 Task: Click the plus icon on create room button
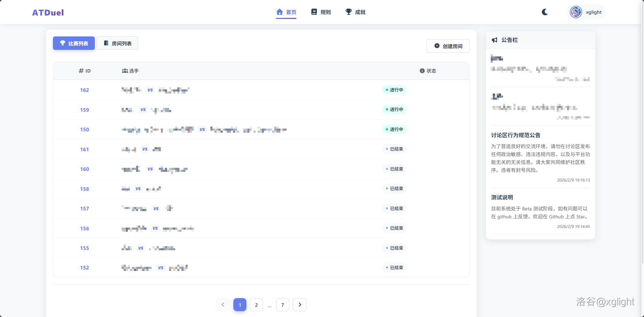437,46
